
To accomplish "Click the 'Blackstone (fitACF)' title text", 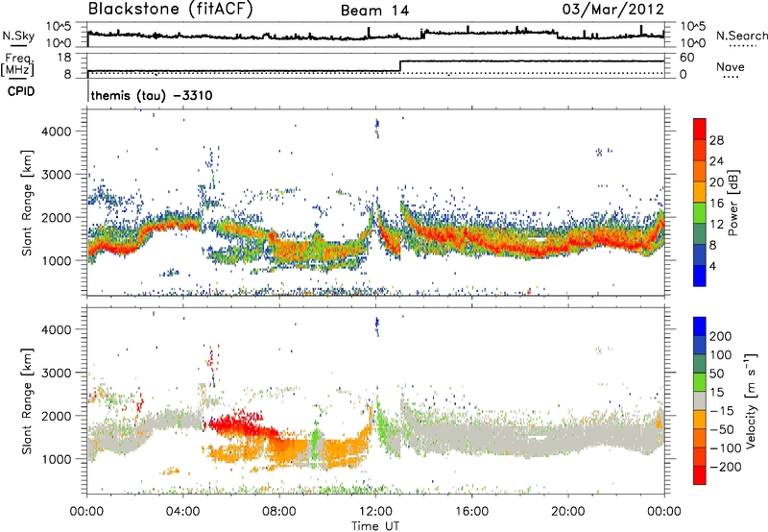I will pos(171,10).
